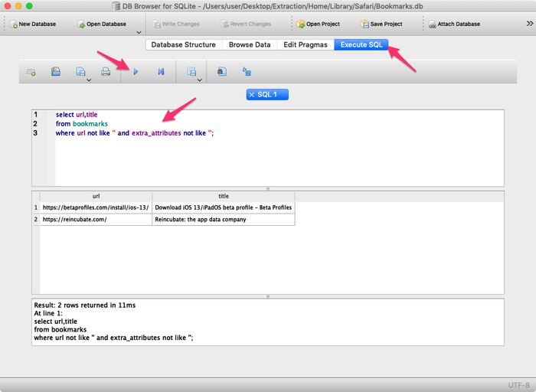
Task: Click the Revert Changes button
Action: point(246,24)
